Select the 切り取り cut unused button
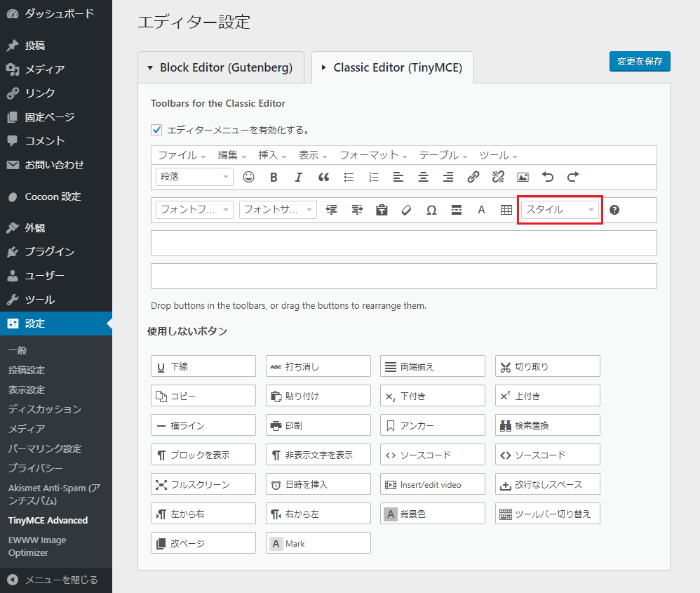Image resolution: width=700 pixels, height=593 pixels. [547, 366]
